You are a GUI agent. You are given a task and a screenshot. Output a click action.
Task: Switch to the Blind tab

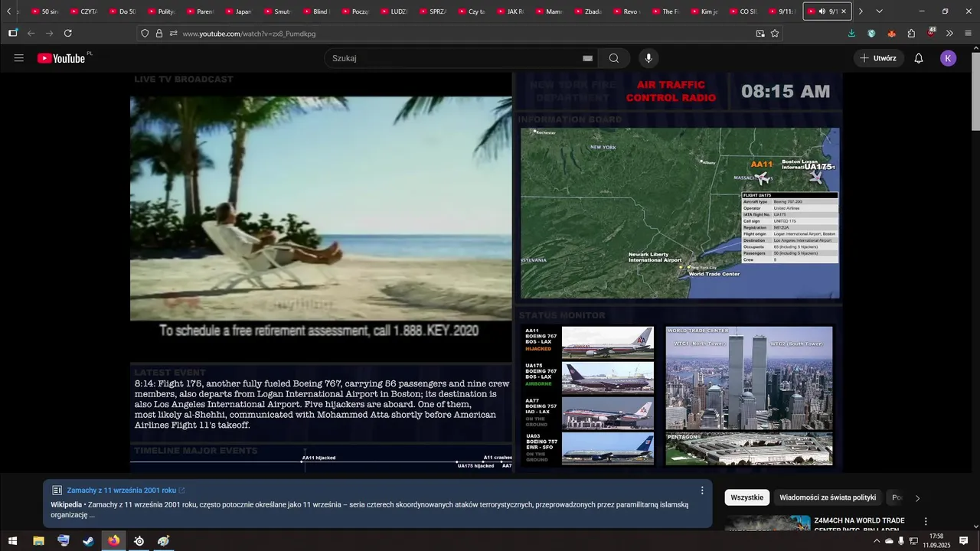tap(316, 11)
